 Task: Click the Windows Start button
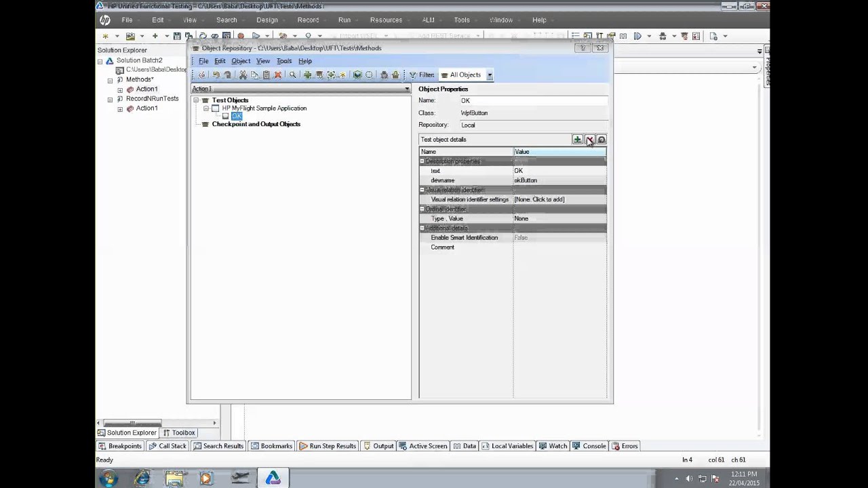pos(108,479)
